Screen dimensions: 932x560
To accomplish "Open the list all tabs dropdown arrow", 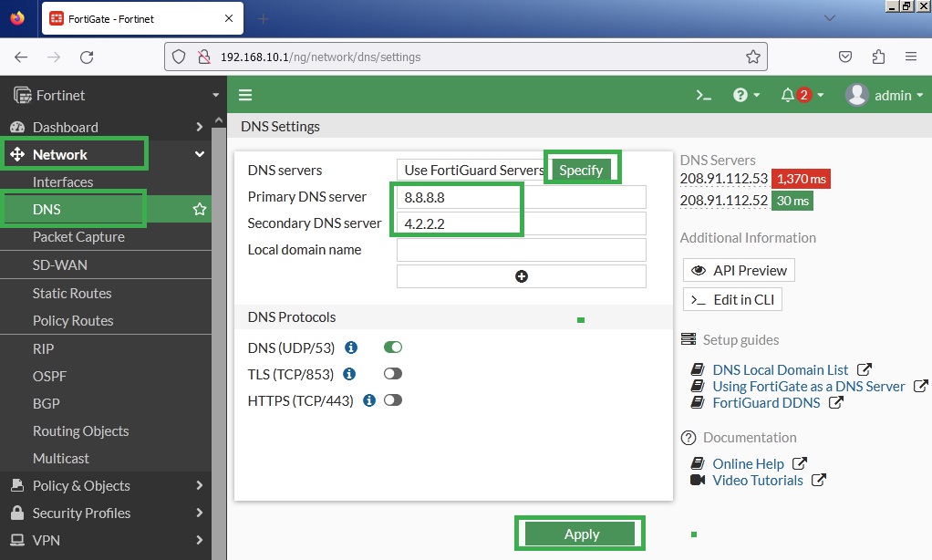I will pyautogui.click(x=830, y=18).
